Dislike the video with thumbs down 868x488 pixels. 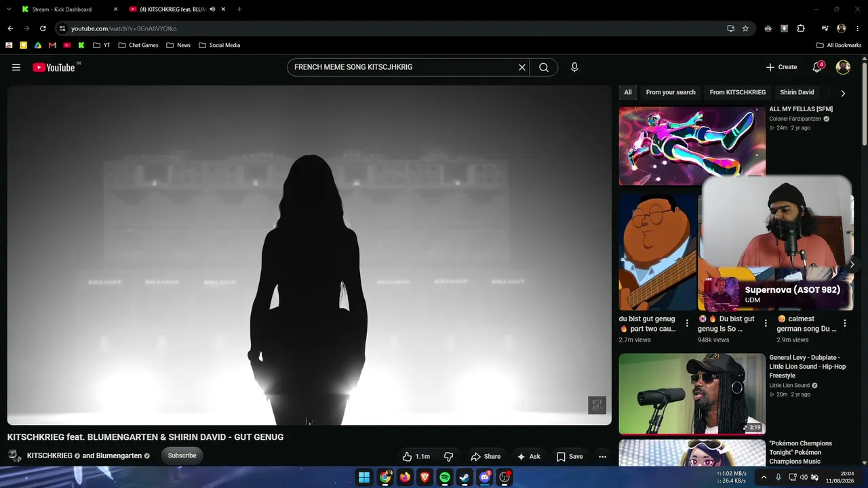(448, 457)
